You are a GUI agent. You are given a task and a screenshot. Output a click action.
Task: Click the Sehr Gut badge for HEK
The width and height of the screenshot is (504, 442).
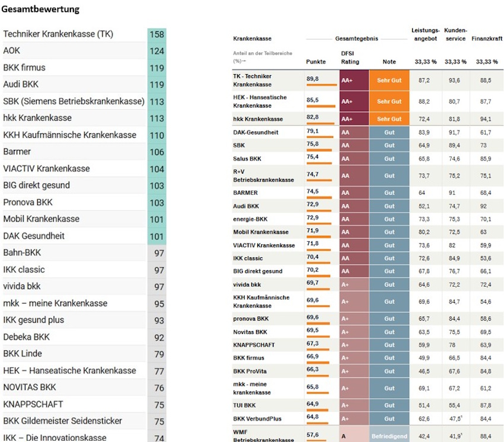click(389, 101)
